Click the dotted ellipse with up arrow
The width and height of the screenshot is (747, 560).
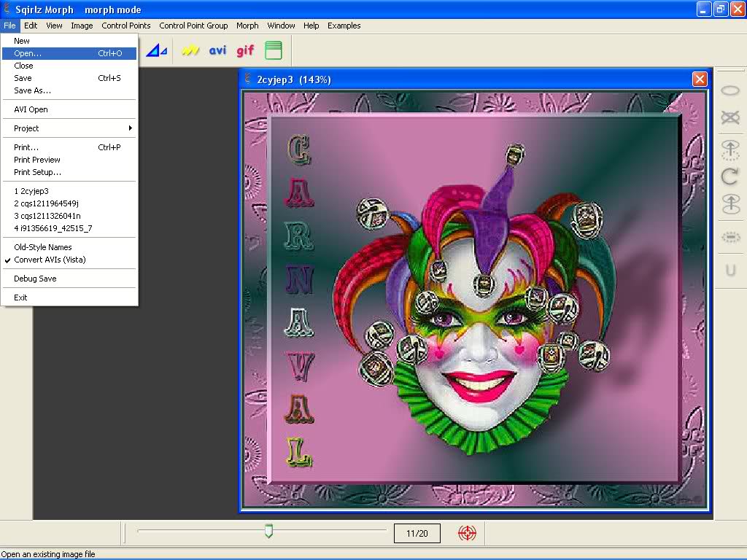(x=729, y=149)
